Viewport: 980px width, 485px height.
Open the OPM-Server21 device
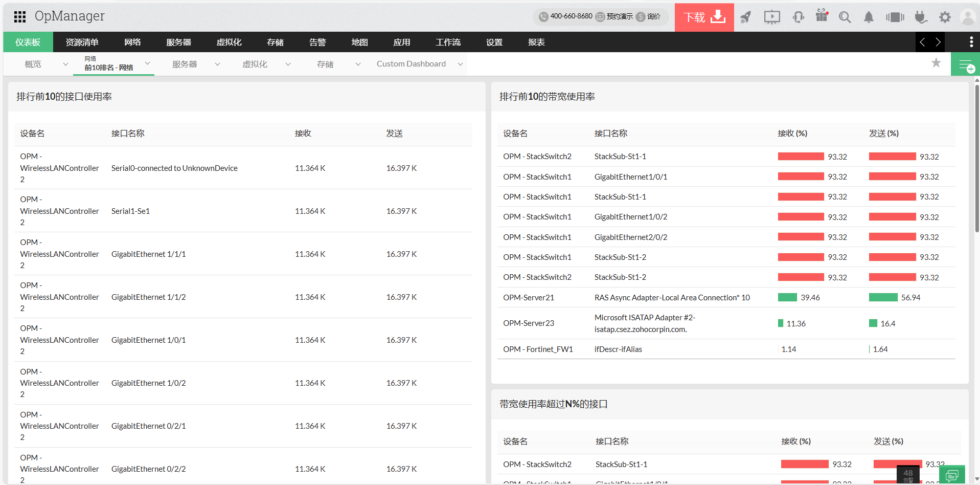[x=529, y=297]
